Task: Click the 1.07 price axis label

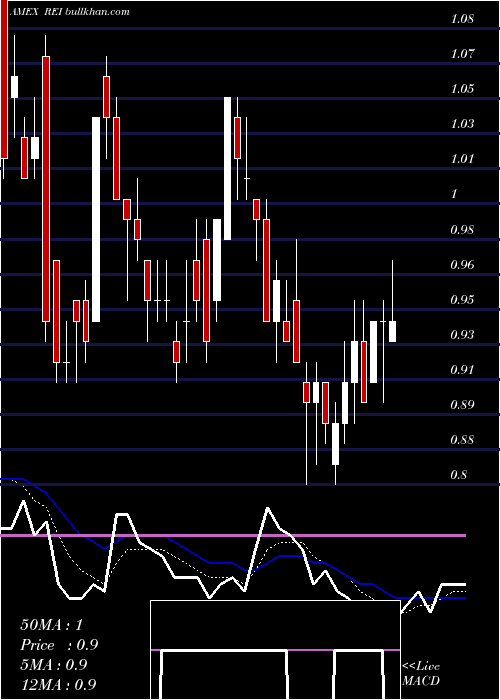Action: (462, 54)
